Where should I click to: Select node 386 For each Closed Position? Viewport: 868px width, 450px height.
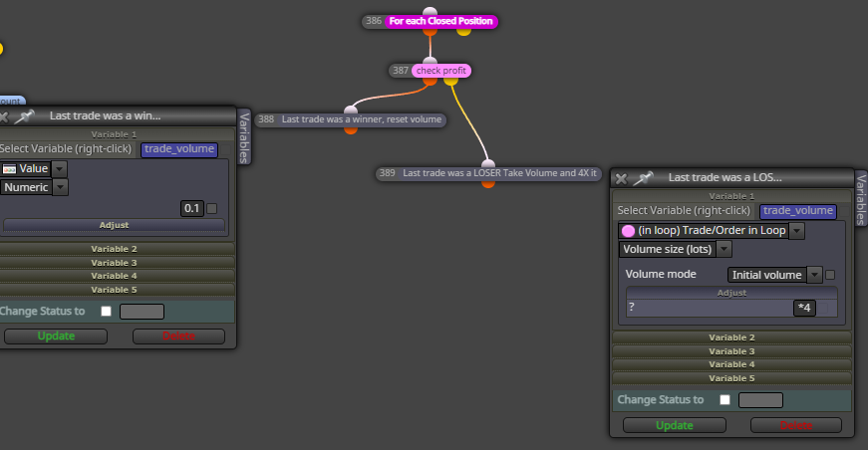[x=431, y=21]
